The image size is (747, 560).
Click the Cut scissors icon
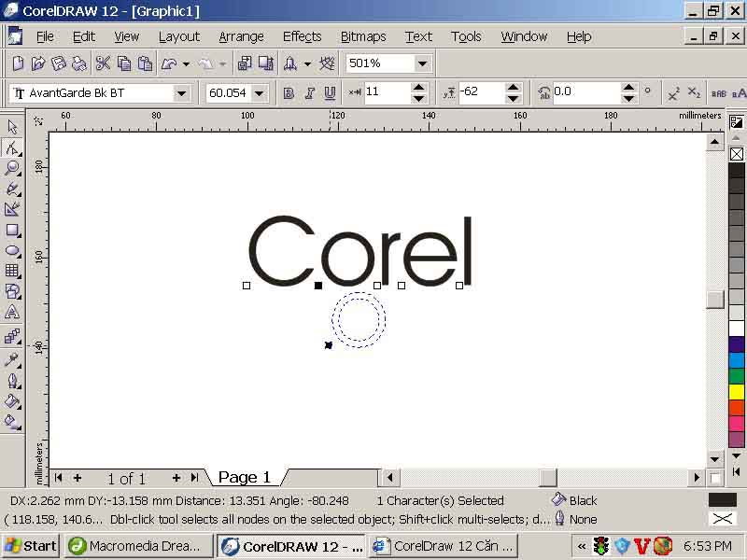103,63
